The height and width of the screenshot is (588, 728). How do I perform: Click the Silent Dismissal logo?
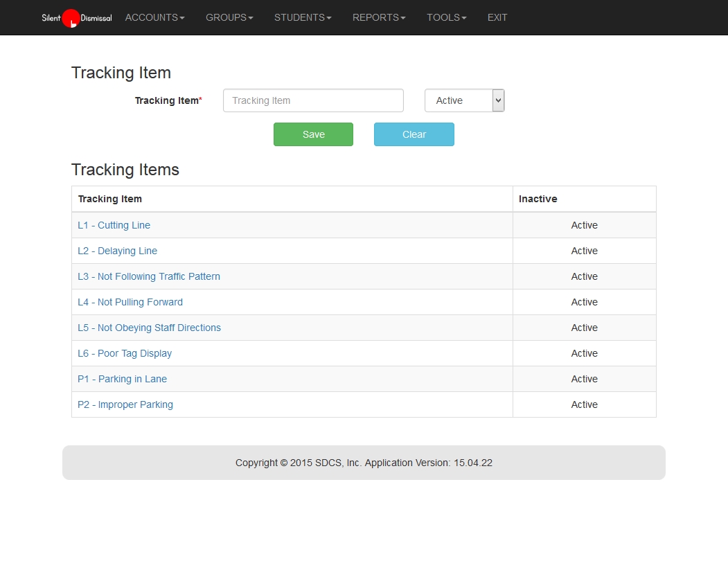pos(76,18)
